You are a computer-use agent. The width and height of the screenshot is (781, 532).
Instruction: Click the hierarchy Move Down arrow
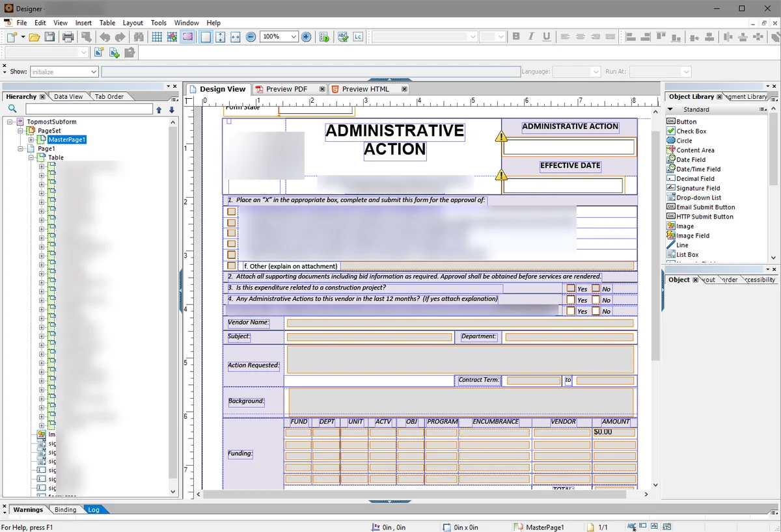[172, 110]
